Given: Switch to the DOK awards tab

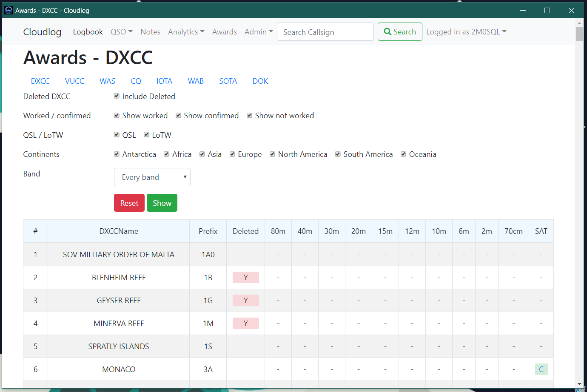Looking at the screenshot, I should pyautogui.click(x=260, y=81).
